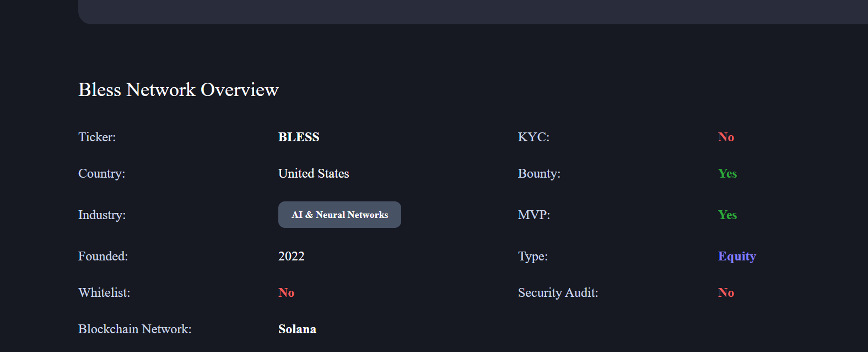
Task: Click the 2022 founded year value
Action: pos(292,256)
